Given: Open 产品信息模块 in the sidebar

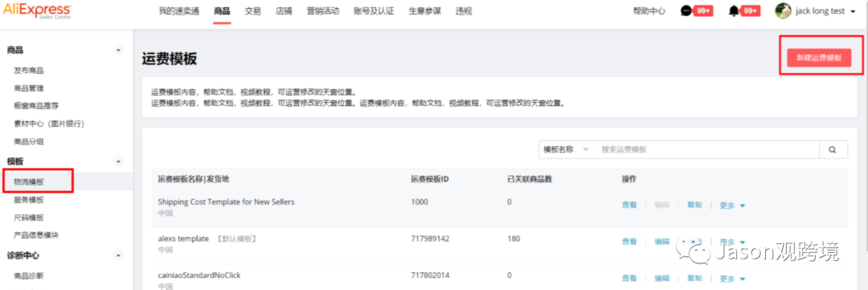Looking at the screenshot, I should click(36, 235).
